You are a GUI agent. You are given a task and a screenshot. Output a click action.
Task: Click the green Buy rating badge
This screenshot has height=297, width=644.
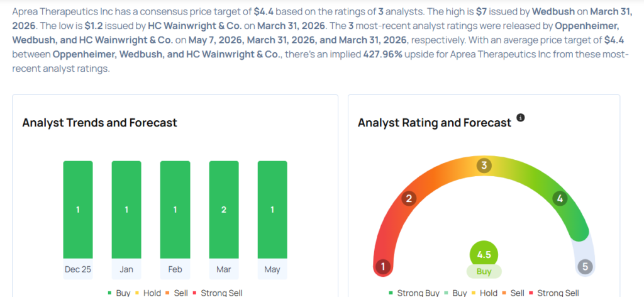(x=484, y=272)
